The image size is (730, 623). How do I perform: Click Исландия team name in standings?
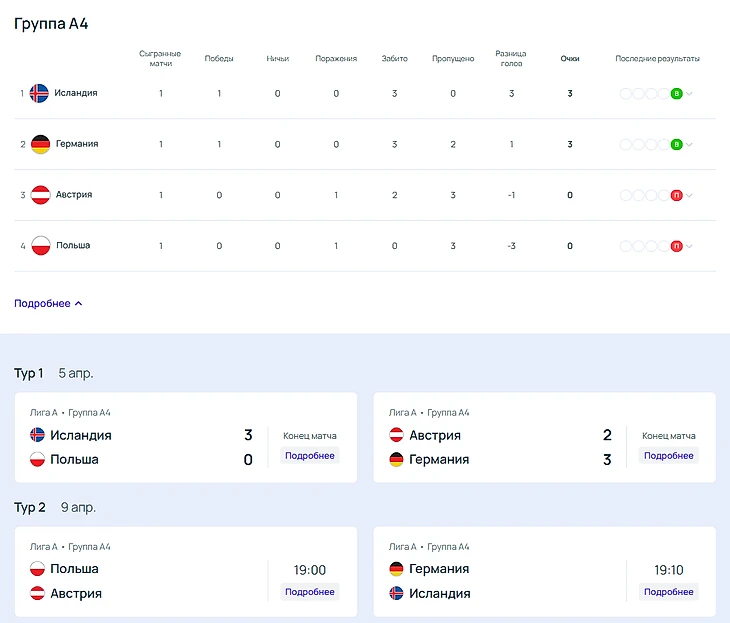click(76, 93)
